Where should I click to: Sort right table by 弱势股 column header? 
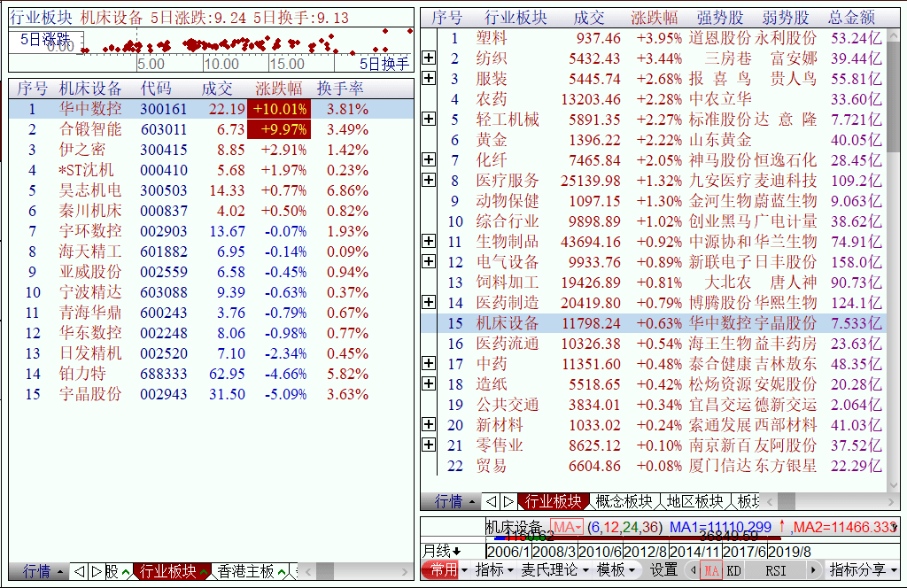point(786,18)
